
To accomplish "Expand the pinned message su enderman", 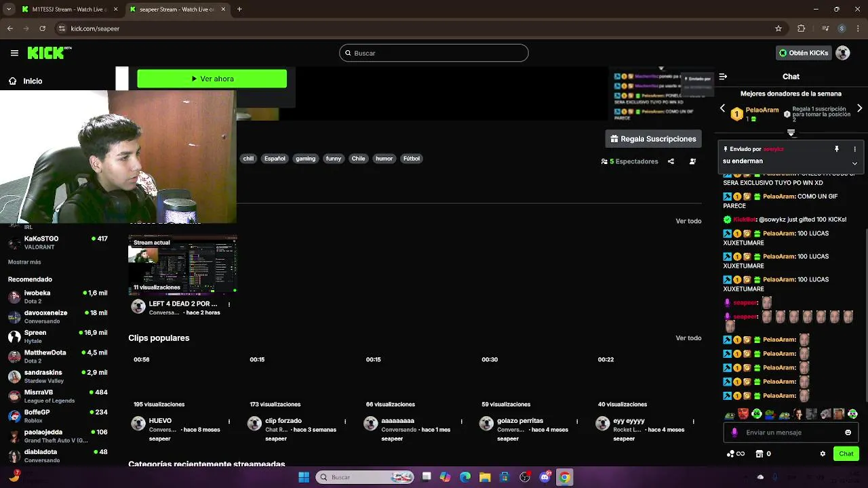I will (x=854, y=163).
